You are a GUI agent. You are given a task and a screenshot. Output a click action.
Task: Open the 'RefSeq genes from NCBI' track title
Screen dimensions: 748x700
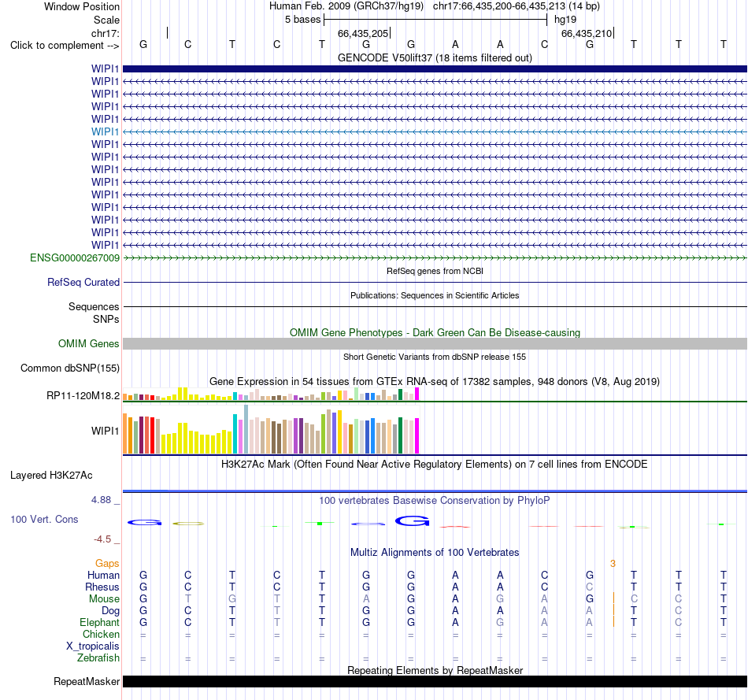[x=435, y=271]
